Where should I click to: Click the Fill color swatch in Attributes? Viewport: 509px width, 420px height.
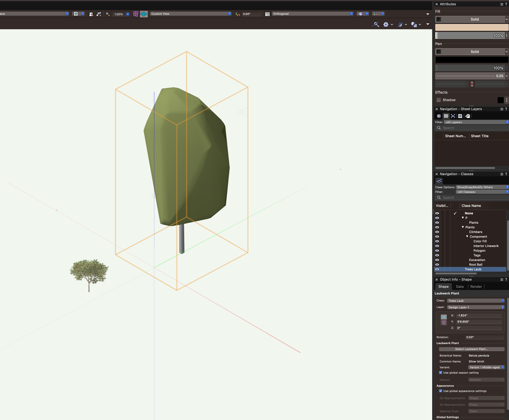coord(471,27)
